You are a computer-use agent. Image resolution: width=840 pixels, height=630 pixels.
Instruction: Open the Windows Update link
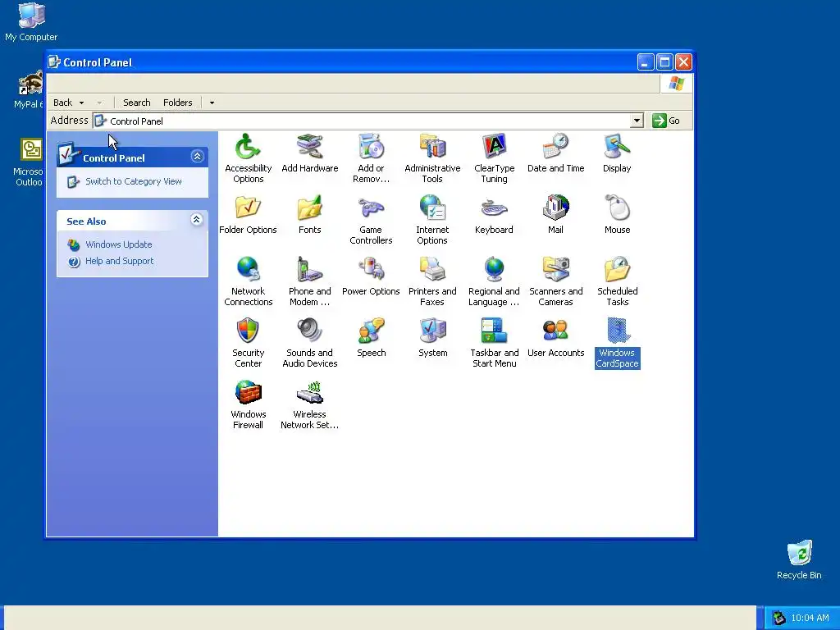click(118, 244)
